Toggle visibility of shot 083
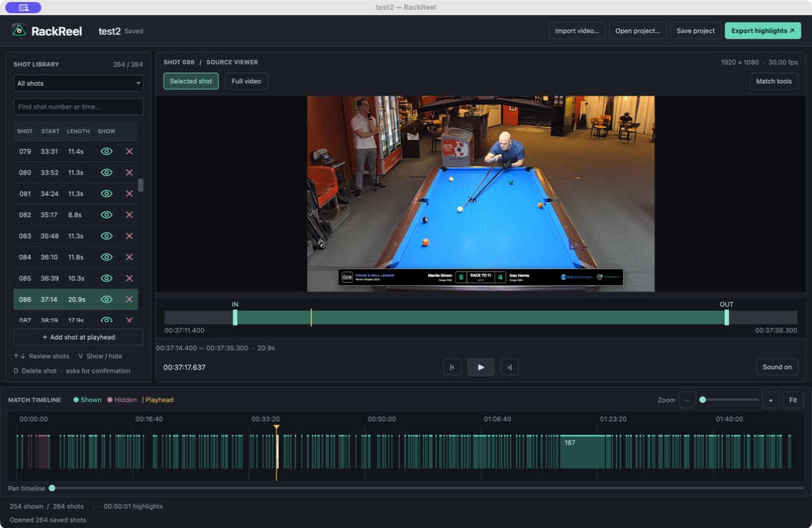This screenshot has width=812, height=528. (106, 236)
